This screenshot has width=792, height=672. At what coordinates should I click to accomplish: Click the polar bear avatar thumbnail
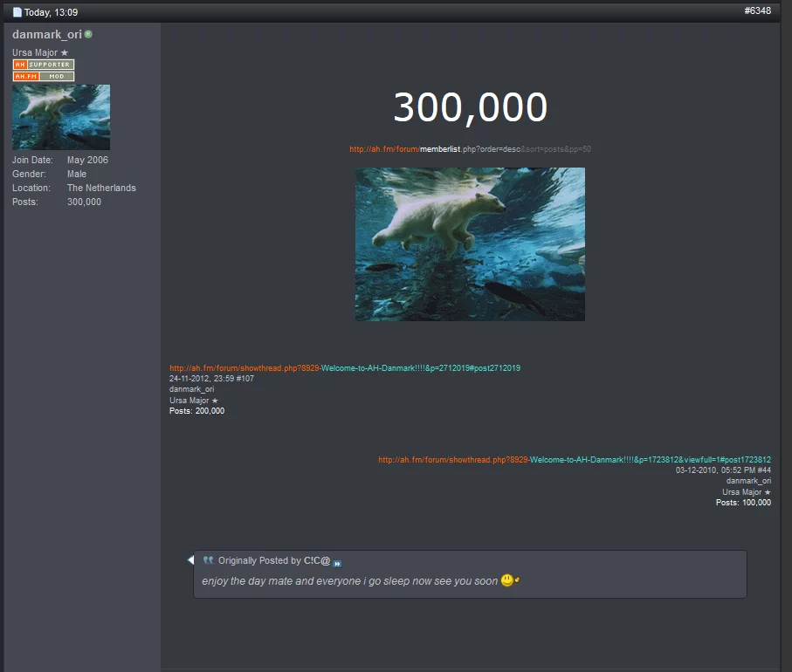61,117
